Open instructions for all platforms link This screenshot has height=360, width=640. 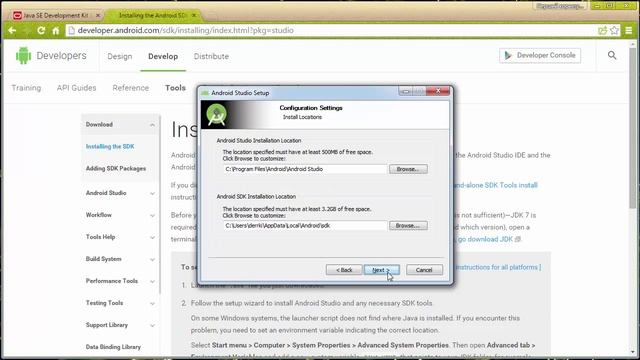(x=498, y=267)
